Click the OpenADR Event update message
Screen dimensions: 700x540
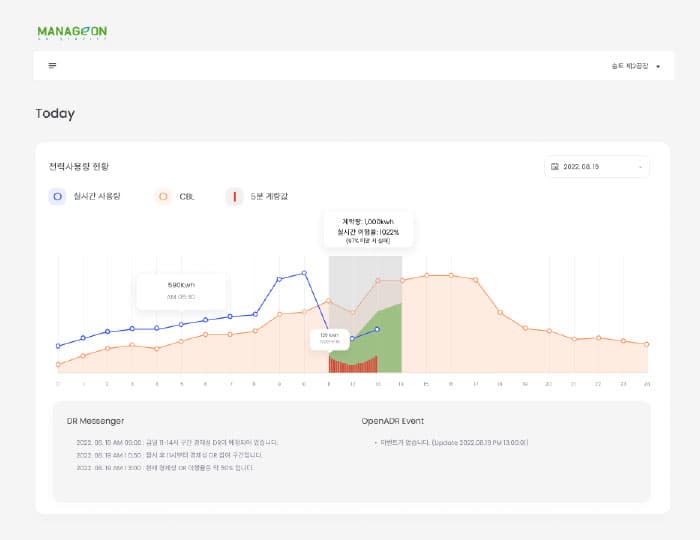[454, 443]
